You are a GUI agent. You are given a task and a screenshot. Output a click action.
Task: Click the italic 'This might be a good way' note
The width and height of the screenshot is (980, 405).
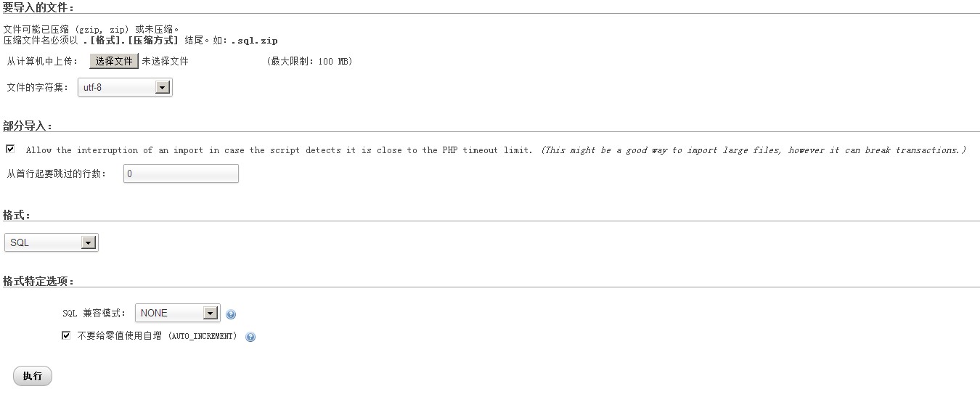click(x=753, y=150)
